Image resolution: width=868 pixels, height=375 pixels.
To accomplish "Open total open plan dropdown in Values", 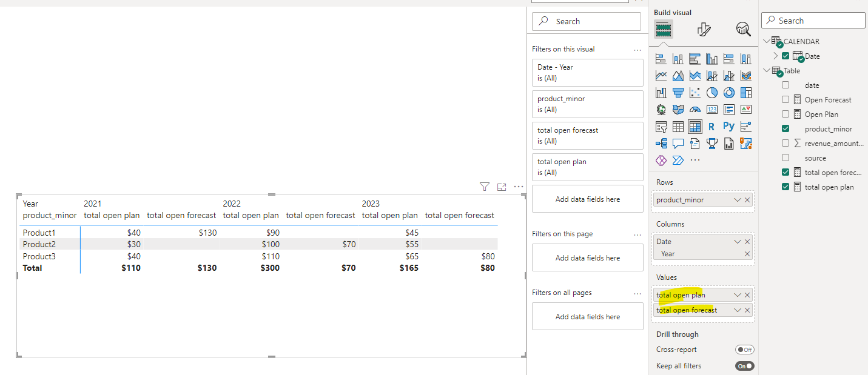I will 738,295.
